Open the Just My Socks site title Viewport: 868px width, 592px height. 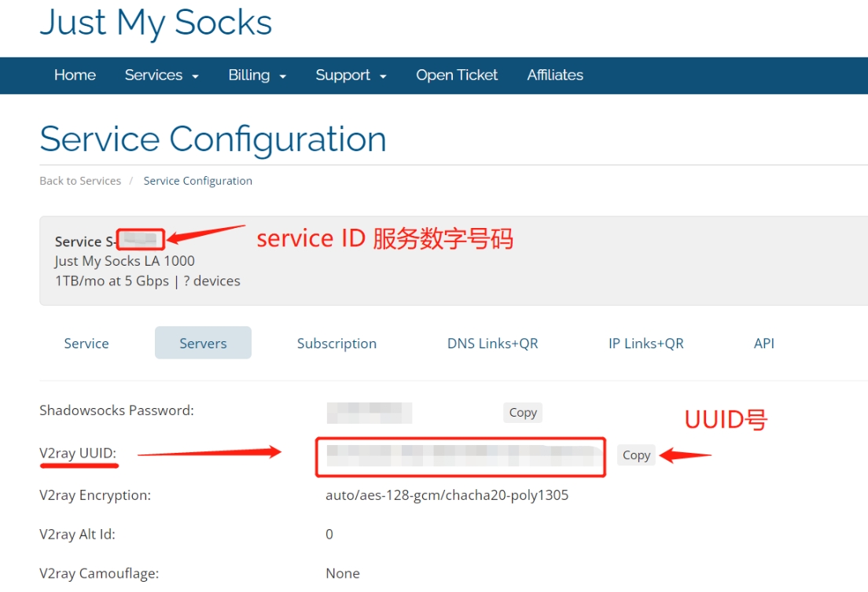point(156,24)
